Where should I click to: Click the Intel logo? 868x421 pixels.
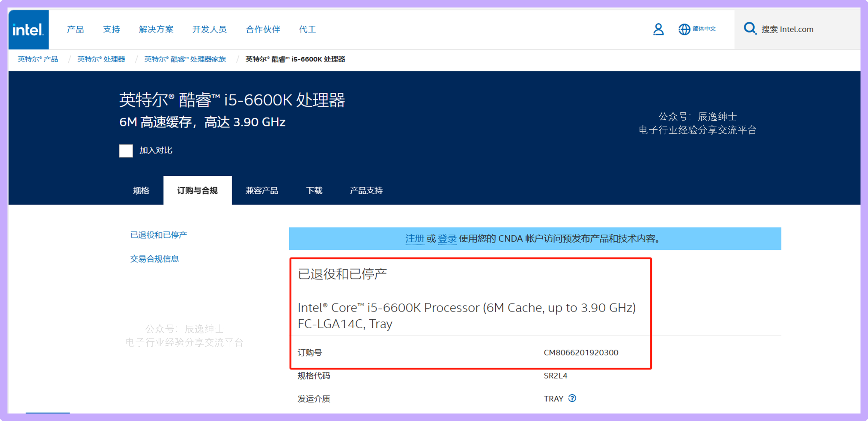pos(28,30)
